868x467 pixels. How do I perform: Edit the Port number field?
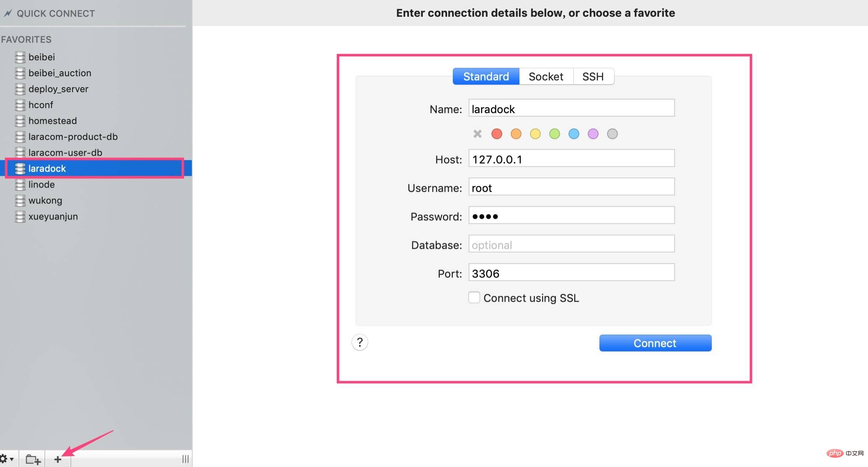pyautogui.click(x=571, y=273)
